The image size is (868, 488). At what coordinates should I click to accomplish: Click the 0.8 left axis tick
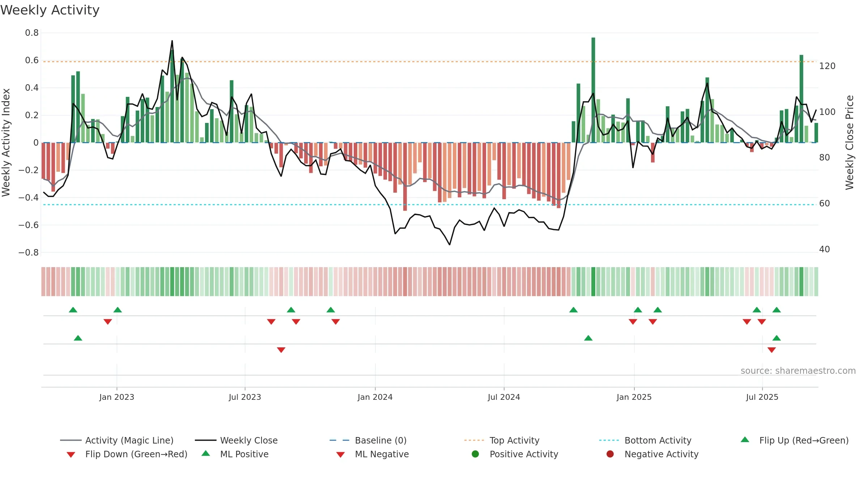pos(32,33)
